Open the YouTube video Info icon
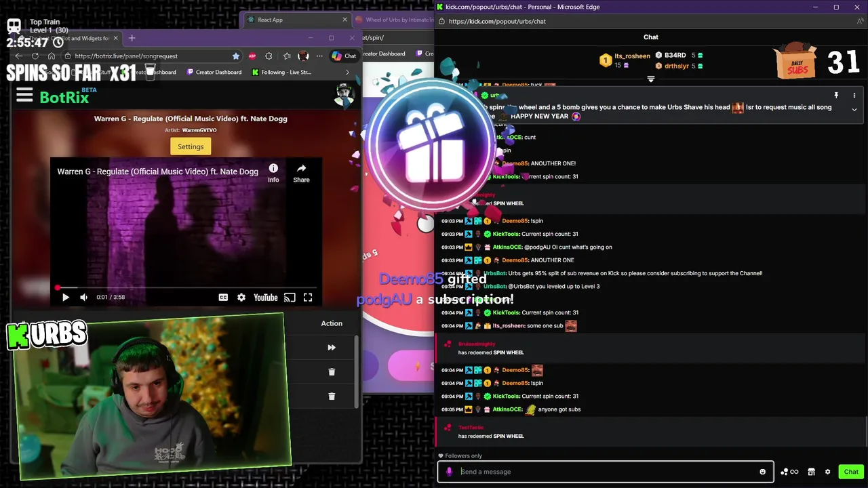 pos(273,173)
